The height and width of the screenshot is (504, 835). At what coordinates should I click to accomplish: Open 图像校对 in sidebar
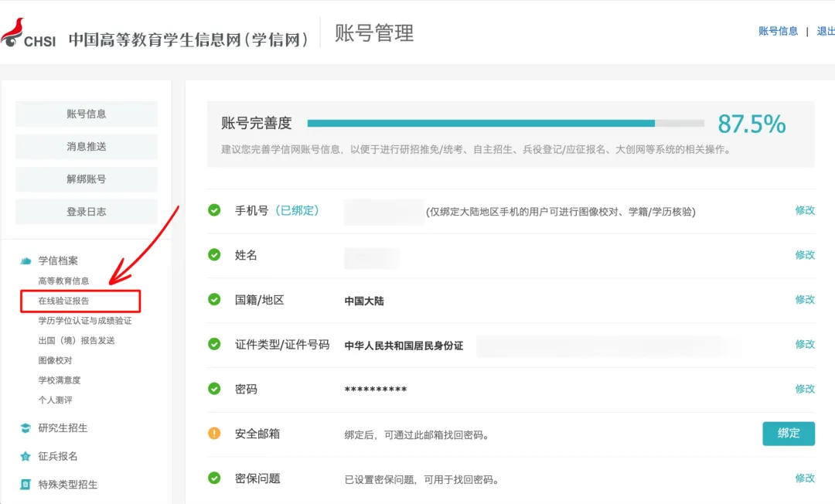click(x=55, y=360)
